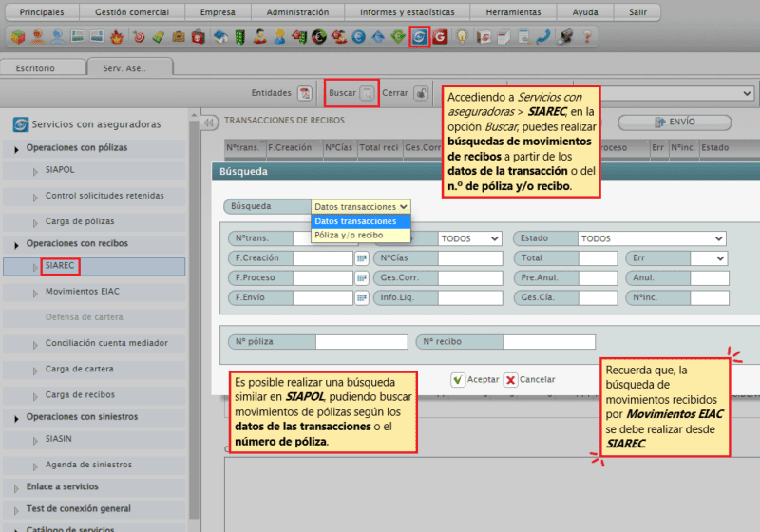Viewport: 760px width, 532px height.
Task: Click the Buscar button
Action: 351,93
